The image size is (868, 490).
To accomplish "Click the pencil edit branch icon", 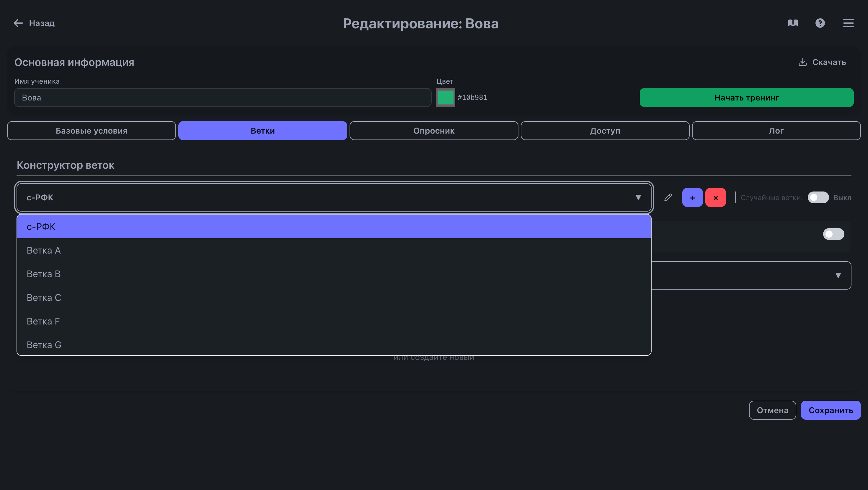I will pos(668,198).
